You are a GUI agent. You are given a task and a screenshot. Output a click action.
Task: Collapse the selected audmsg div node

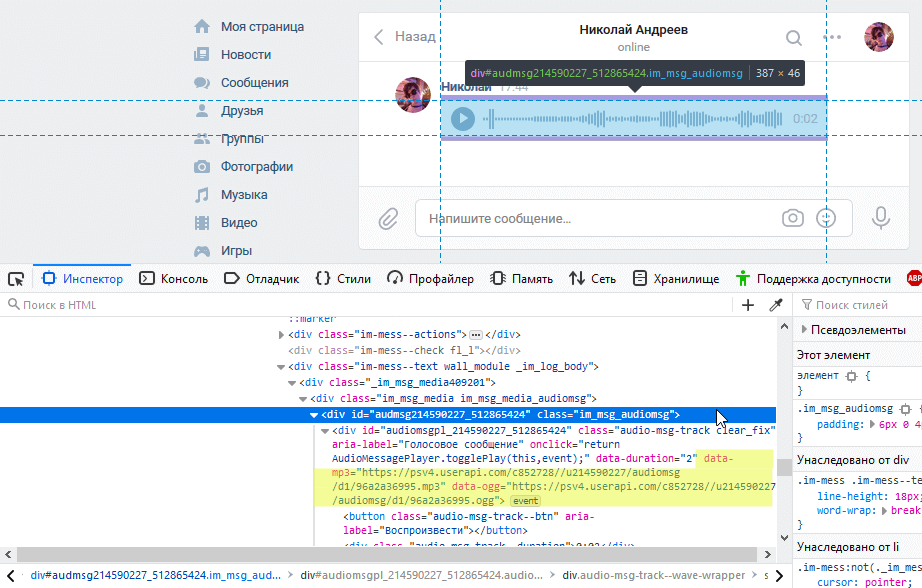314,415
